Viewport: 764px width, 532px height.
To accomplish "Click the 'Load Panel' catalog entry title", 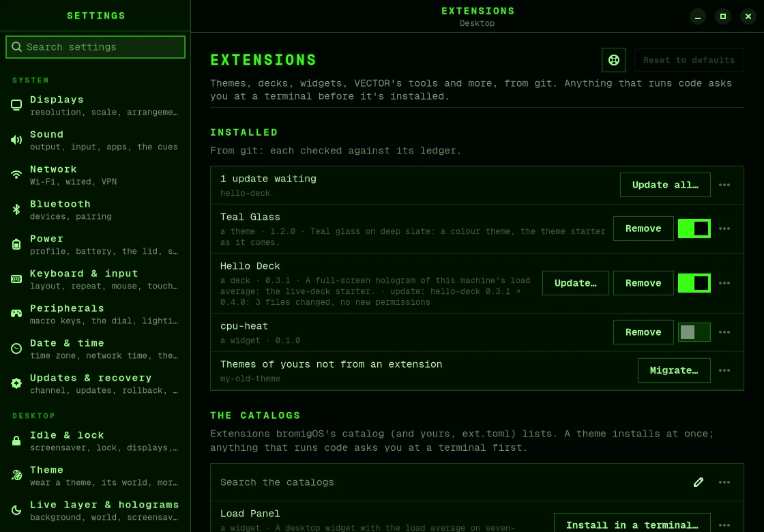I will pyautogui.click(x=250, y=514).
